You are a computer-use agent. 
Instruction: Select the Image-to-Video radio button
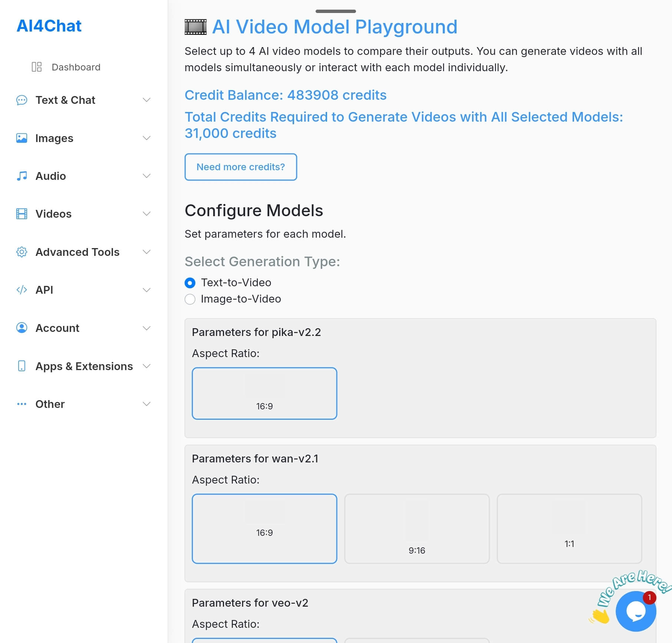[x=190, y=299]
